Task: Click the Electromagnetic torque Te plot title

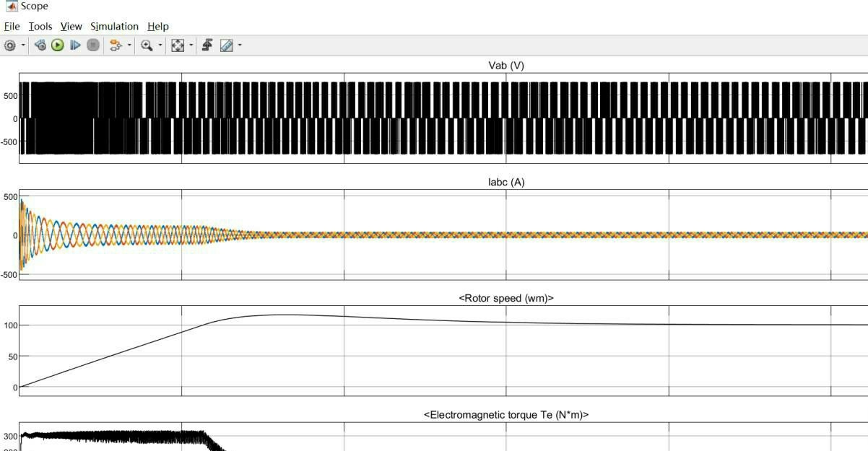Action: (x=506, y=415)
